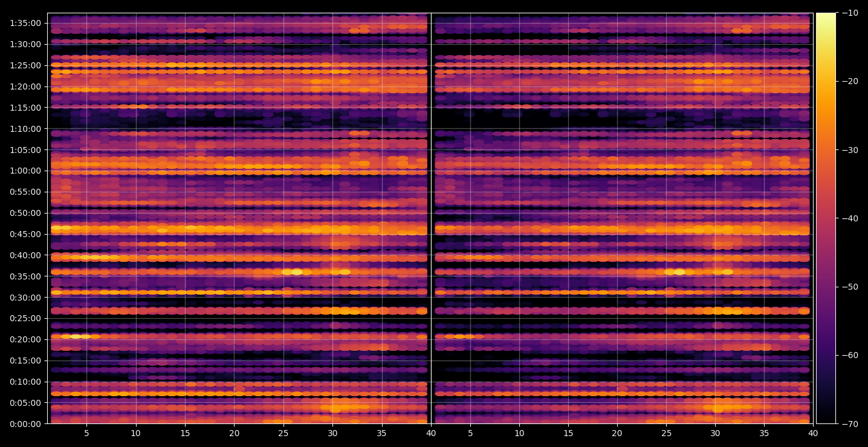The image size is (868, 447).
Task: Click x-axis label 40 under the right heatmap
Action: 814,433
